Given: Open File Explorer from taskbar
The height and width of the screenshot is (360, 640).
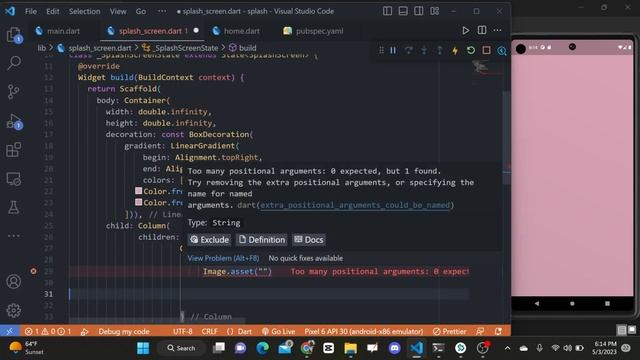Looking at the screenshot, I should (x=350, y=348).
